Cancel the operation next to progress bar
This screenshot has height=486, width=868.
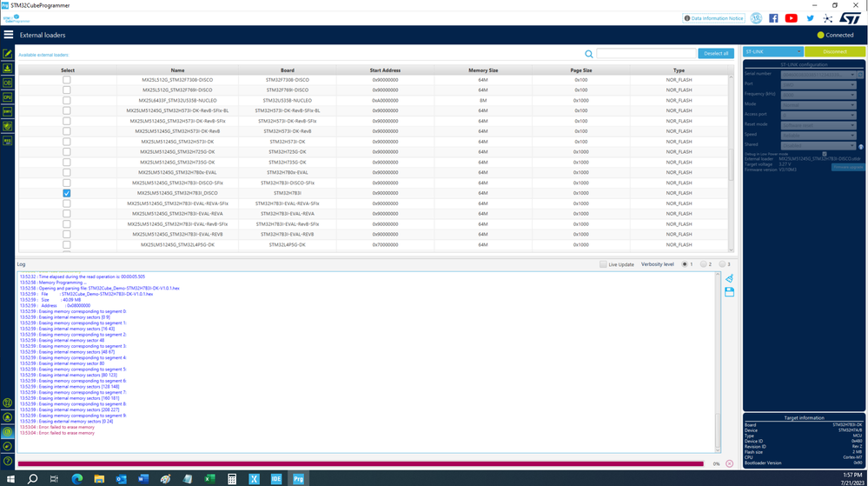click(729, 463)
